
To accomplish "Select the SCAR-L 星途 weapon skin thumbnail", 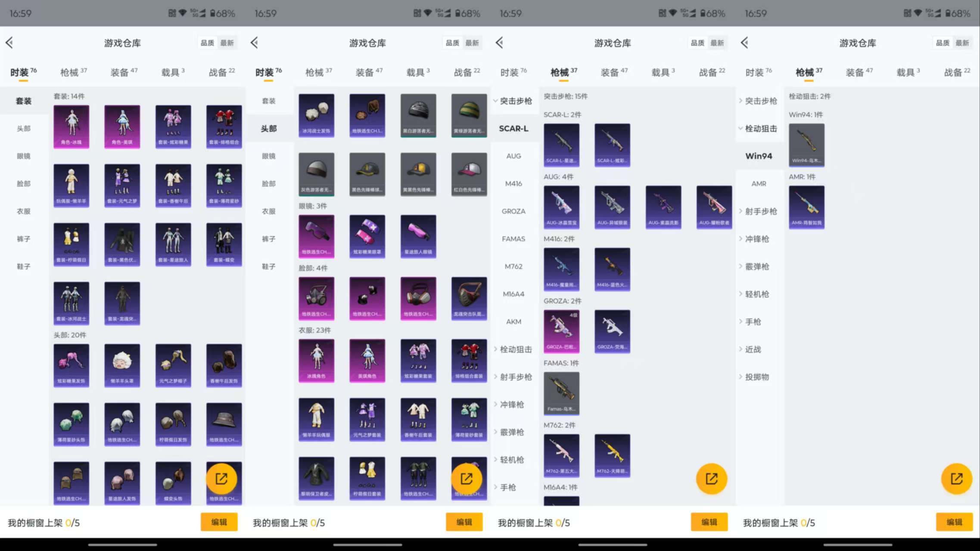I will click(x=561, y=145).
